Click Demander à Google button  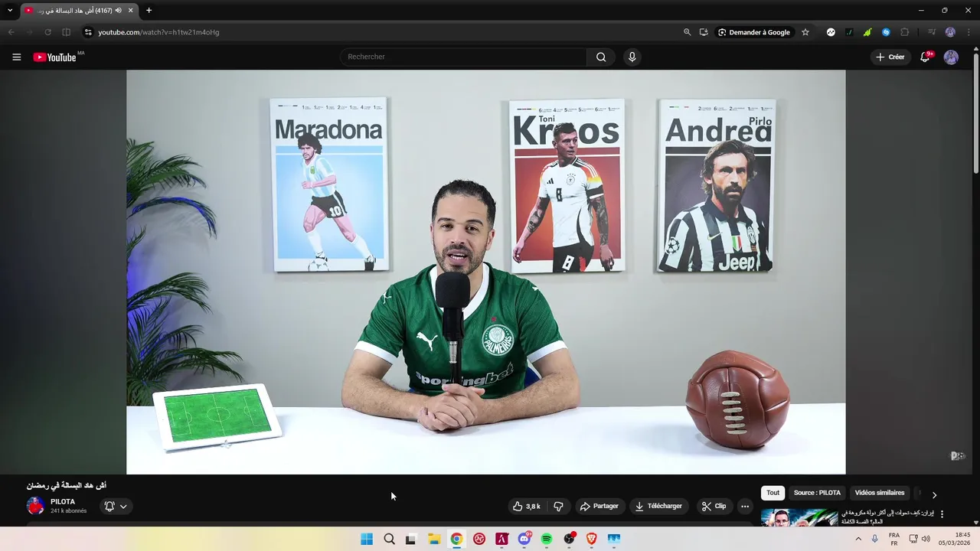coord(754,32)
